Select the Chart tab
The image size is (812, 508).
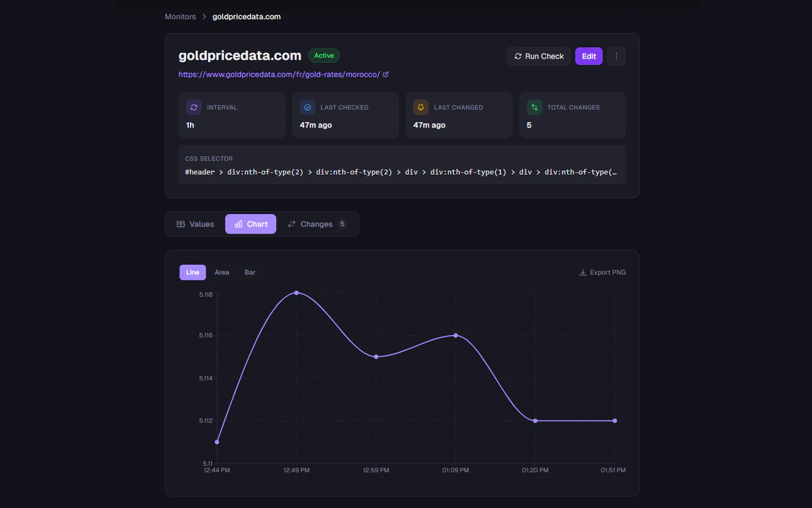[251, 224]
